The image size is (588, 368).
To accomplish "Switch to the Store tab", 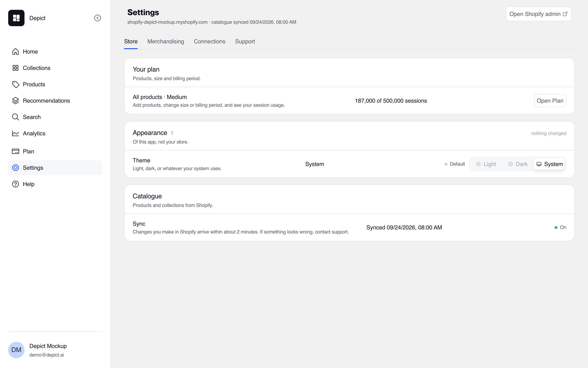I will click(x=131, y=41).
